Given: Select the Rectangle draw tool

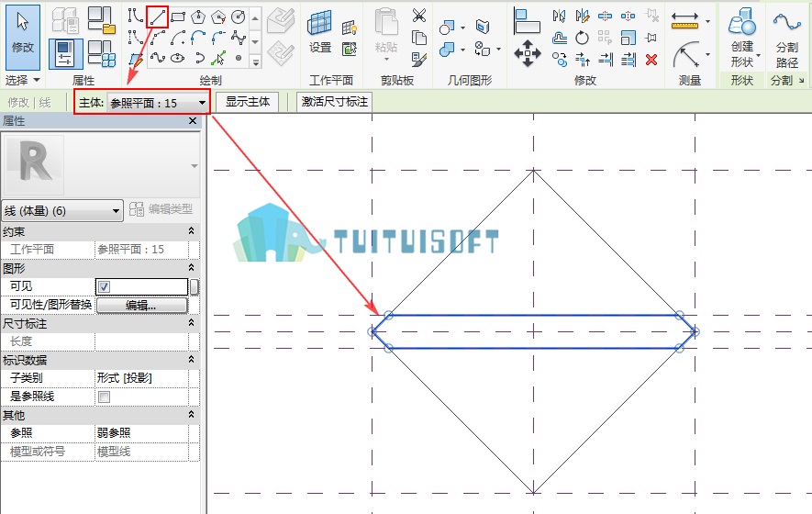Looking at the screenshot, I should coord(178,17).
